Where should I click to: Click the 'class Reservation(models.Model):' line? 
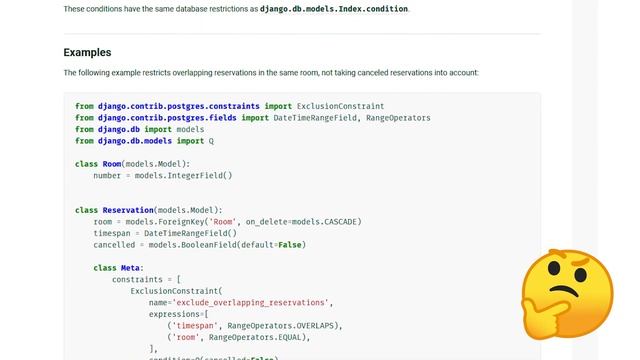coord(149,210)
